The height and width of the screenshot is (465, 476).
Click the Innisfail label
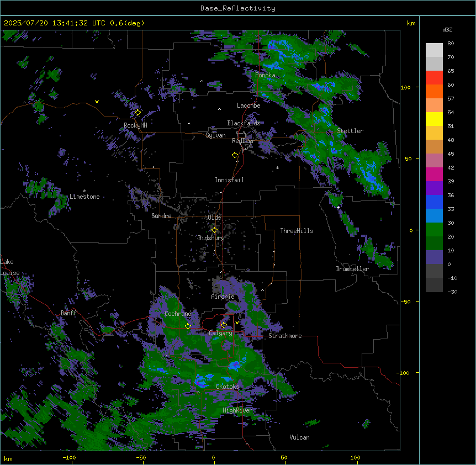229,180
